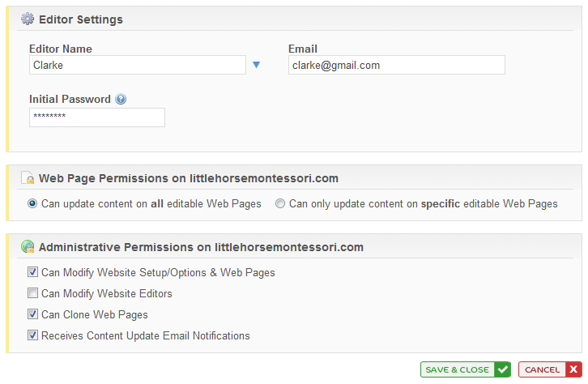The height and width of the screenshot is (384, 588).
Task: Focus the Initial Password field
Action: [x=97, y=117]
